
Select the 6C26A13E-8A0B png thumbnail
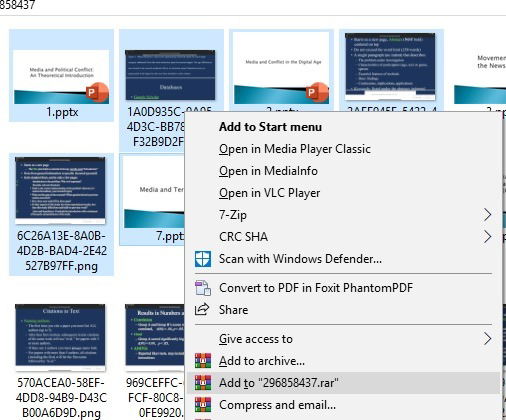click(60, 191)
